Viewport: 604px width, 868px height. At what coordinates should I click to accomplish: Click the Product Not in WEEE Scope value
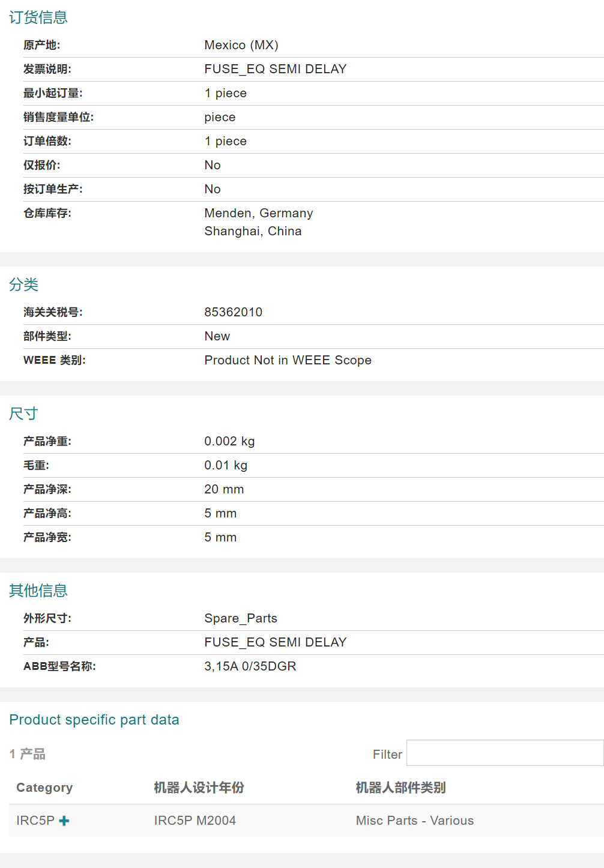[288, 360]
